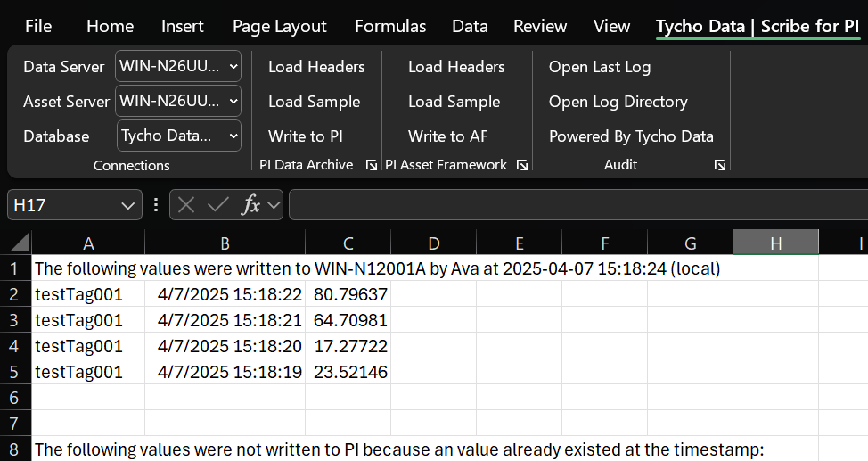The height and width of the screenshot is (461, 868).
Task: Switch to the Page Layout tab
Action: [x=279, y=26]
